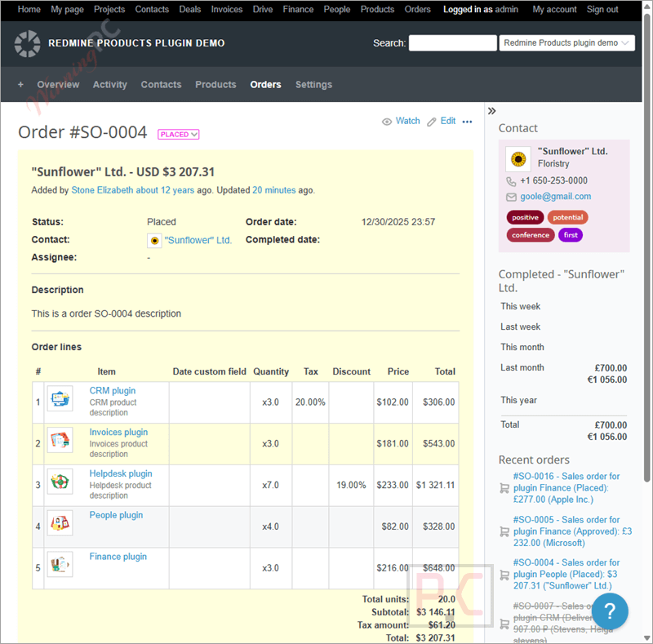Click the phone icon beside +1 650-253-0000
Viewport: 653px width, 644px height.
[511, 181]
